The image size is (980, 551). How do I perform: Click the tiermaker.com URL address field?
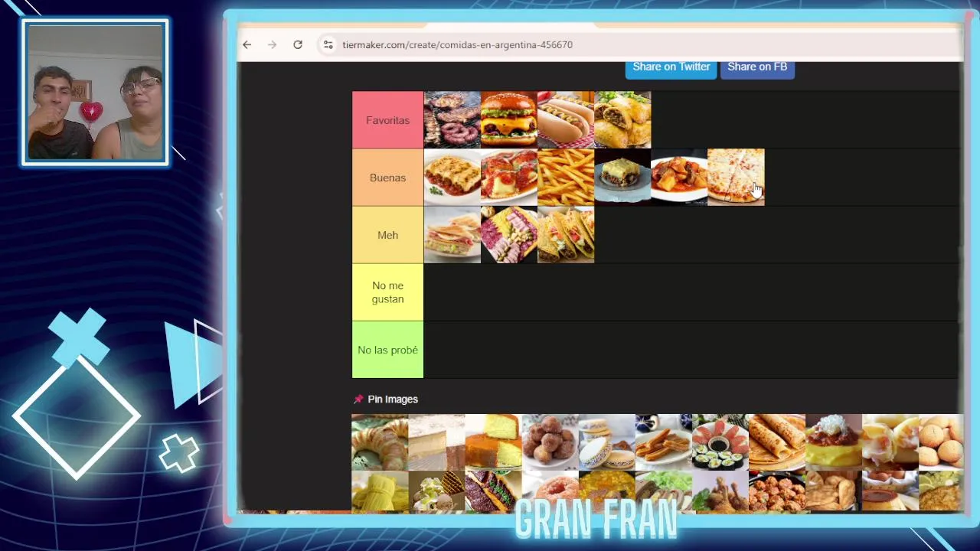pos(457,45)
